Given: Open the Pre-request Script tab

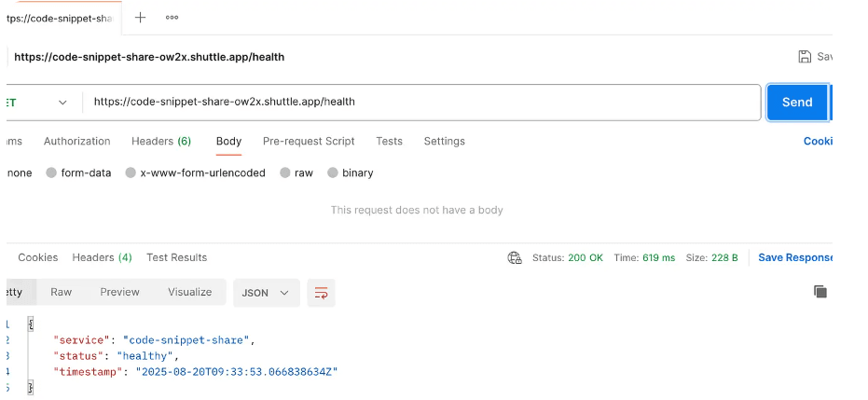Looking at the screenshot, I should 309,141.
